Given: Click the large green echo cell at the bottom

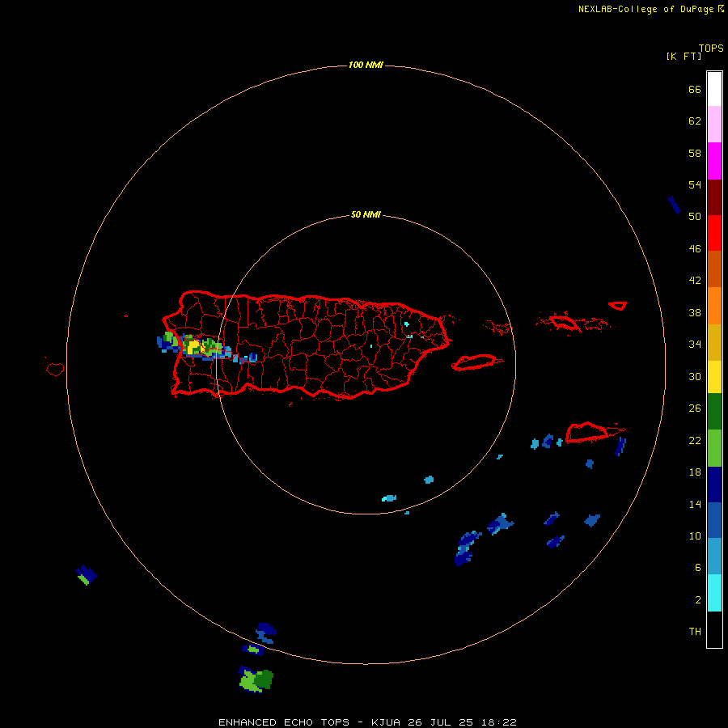Looking at the screenshot, I should tap(256, 680).
